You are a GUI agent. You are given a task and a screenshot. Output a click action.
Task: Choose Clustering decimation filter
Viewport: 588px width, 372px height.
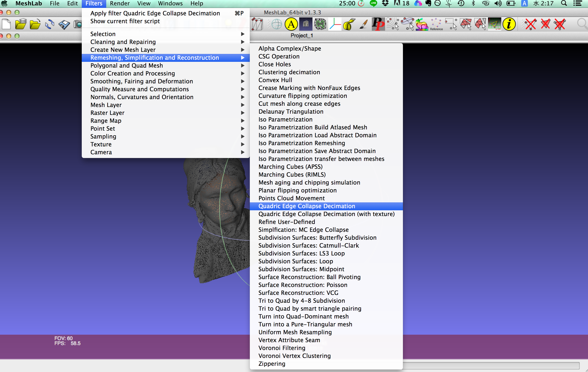pyautogui.click(x=326, y=72)
